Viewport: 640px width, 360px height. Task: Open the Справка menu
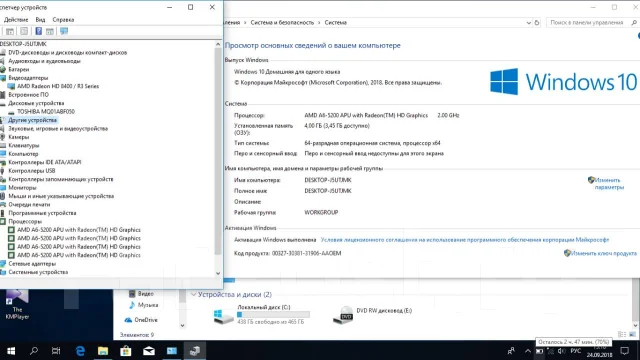pyautogui.click(x=63, y=20)
